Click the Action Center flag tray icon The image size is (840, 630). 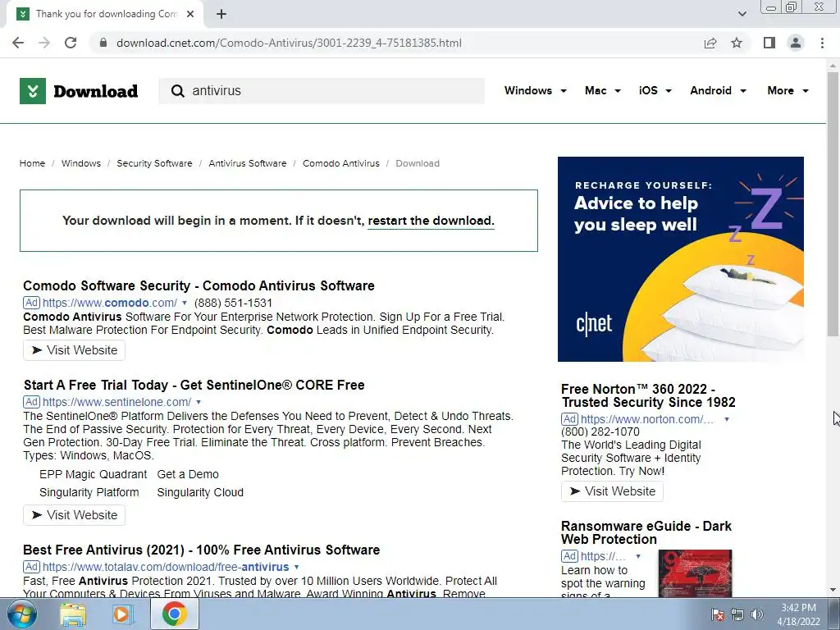718,615
